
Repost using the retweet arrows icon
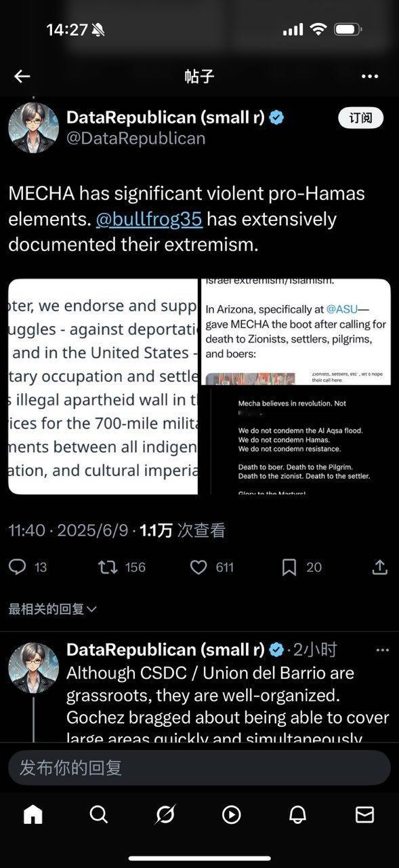[x=108, y=567]
